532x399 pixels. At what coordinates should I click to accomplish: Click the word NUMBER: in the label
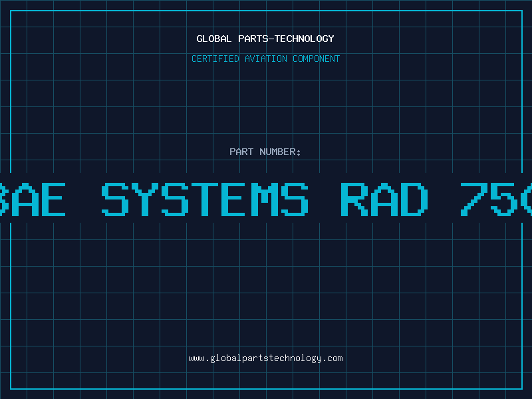(x=281, y=152)
